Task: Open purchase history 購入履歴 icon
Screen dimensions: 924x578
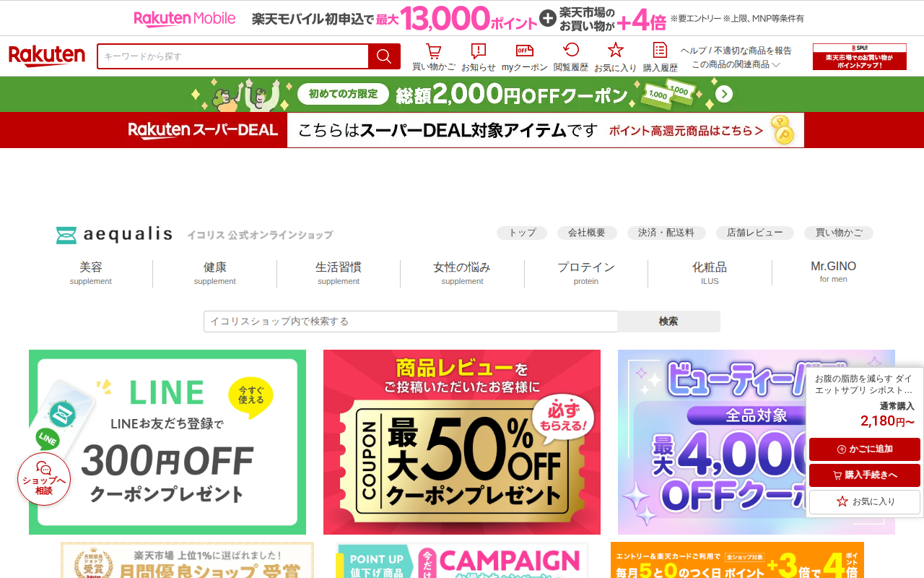Action: [660, 57]
